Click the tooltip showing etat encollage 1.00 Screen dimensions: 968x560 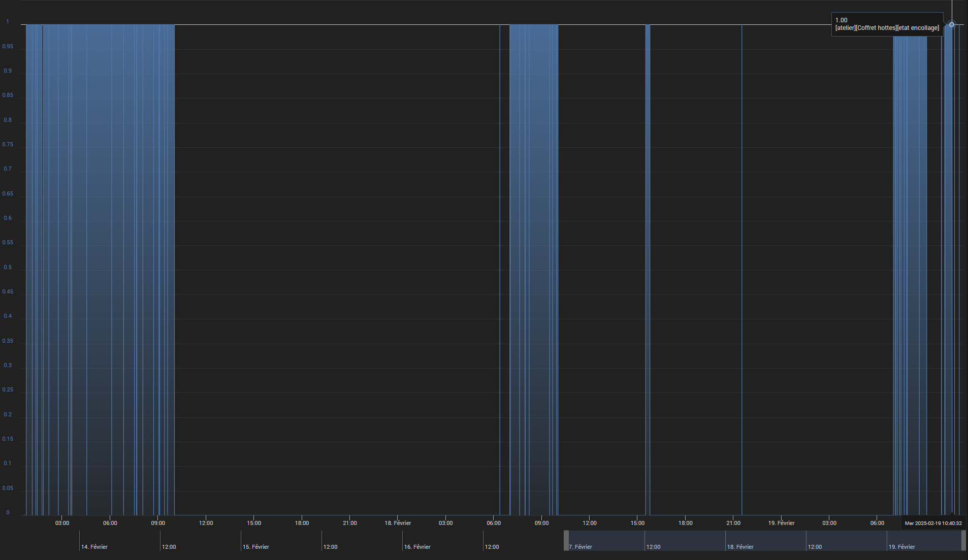[x=887, y=24]
